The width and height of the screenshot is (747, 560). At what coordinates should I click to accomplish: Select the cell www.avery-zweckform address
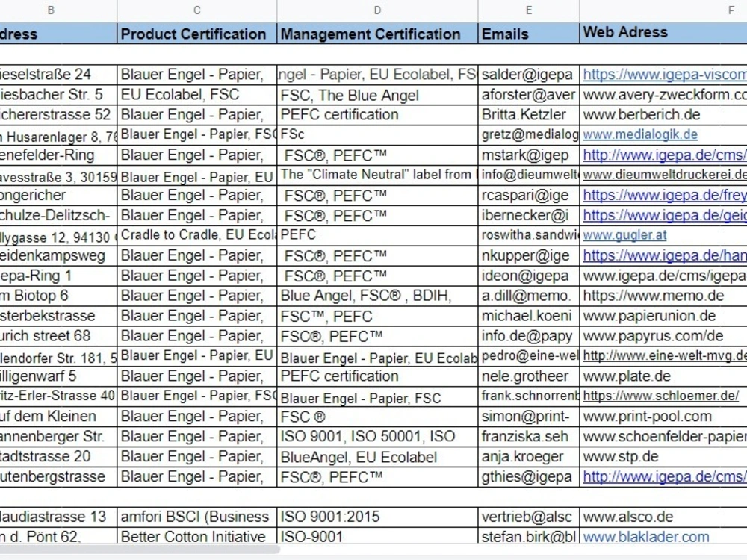(663, 95)
